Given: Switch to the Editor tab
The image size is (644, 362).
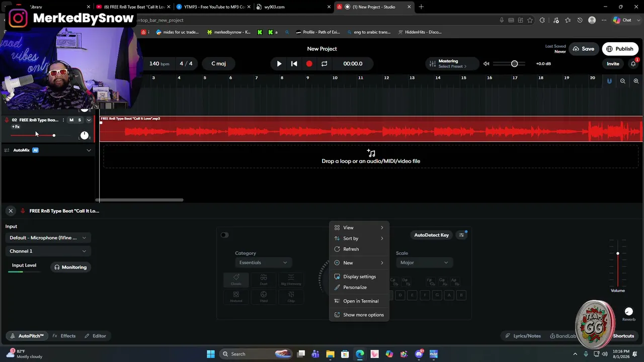Looking at the screenshot, I should click(x=95, y=336).
